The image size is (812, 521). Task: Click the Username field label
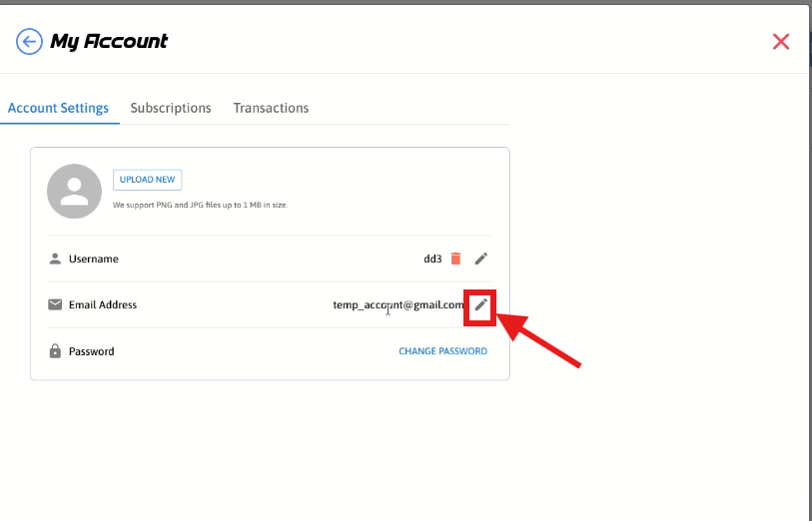click(93, 259)
